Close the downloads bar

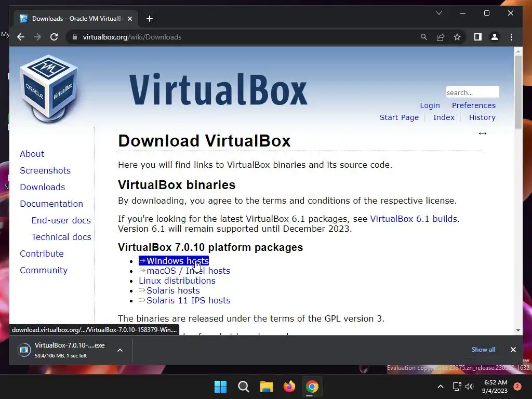(x=513, y=350)
